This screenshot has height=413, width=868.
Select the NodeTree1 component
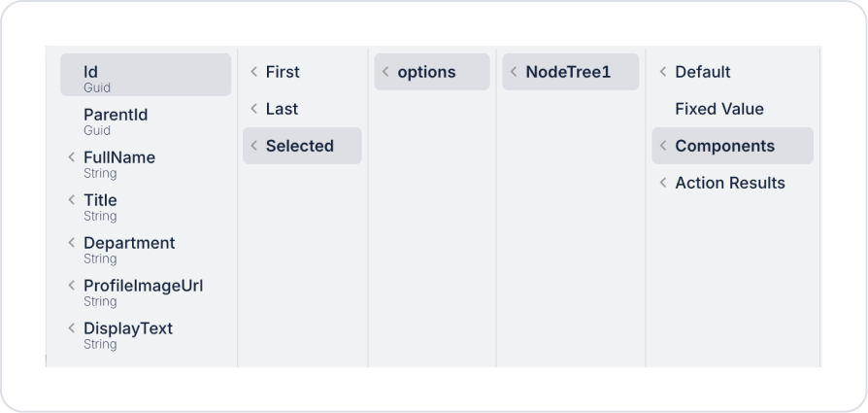click(568, 72)
